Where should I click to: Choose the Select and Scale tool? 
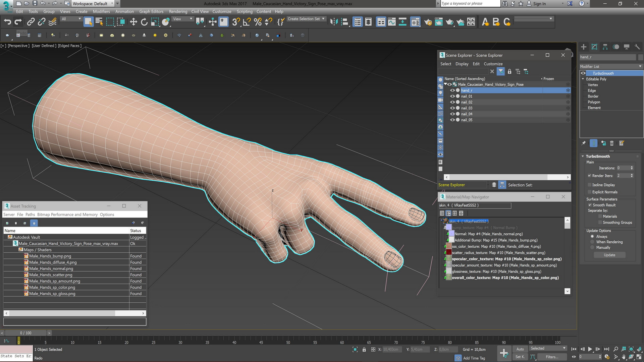tap(155, 22)
